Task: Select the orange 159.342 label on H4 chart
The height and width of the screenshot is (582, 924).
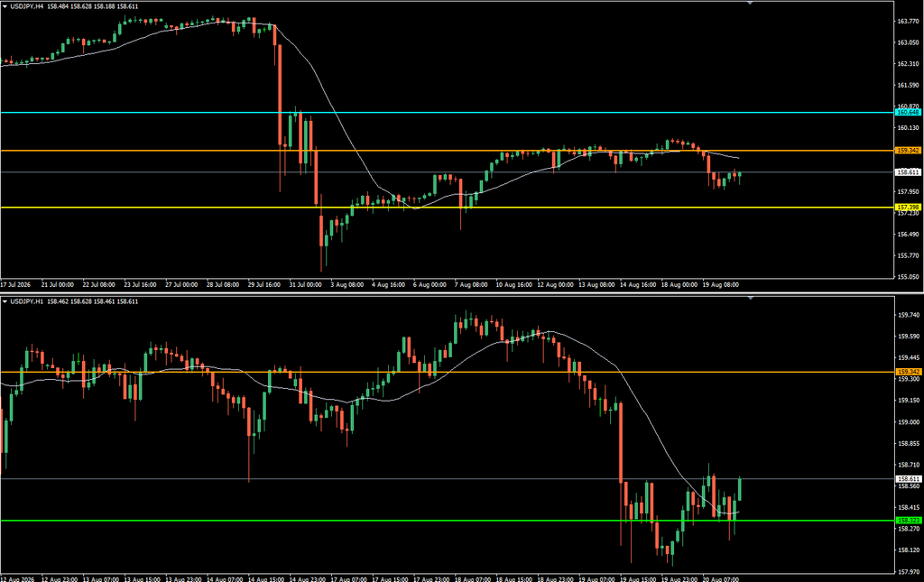Action: pos(908,150)
